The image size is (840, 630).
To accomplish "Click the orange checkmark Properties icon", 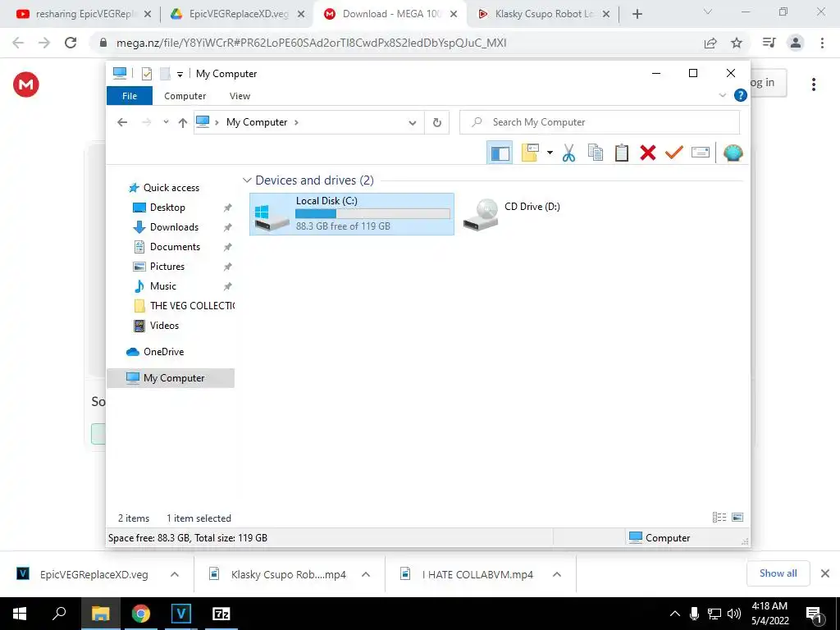I will tap(674, 153).
